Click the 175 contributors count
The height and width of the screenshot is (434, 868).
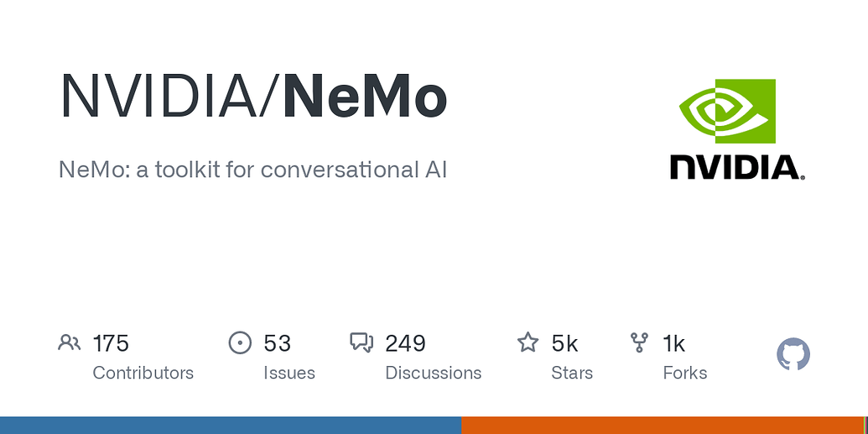111,343
